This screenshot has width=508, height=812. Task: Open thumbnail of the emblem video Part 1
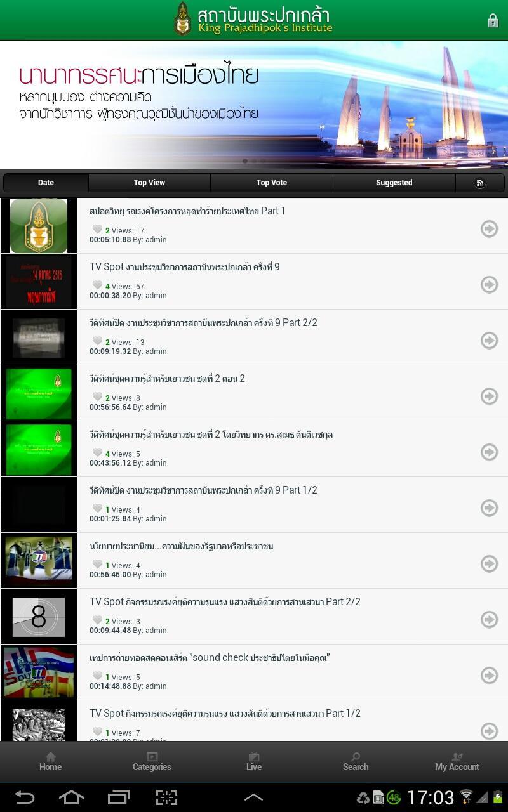[39, 226]
